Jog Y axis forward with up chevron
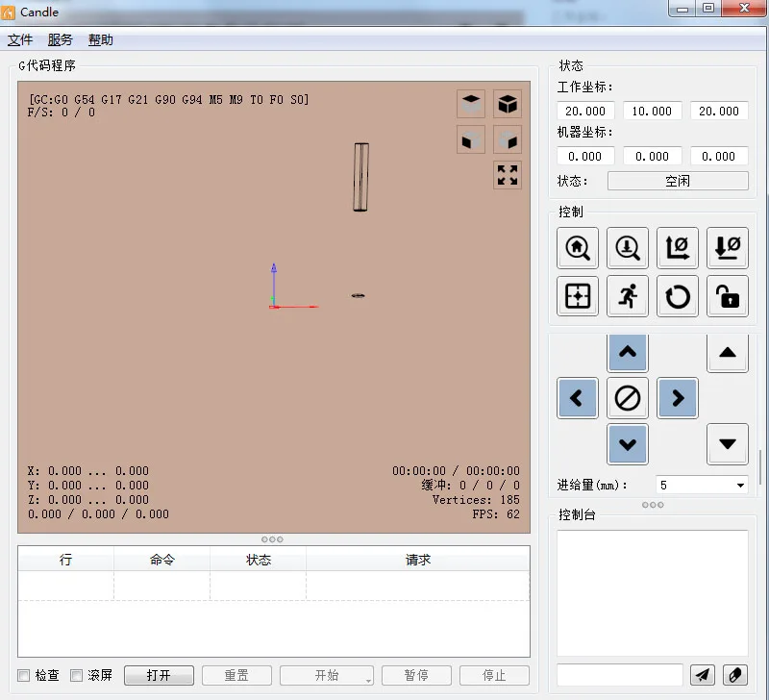The width and height of the screenshot is (769, 700). (628, 353)
